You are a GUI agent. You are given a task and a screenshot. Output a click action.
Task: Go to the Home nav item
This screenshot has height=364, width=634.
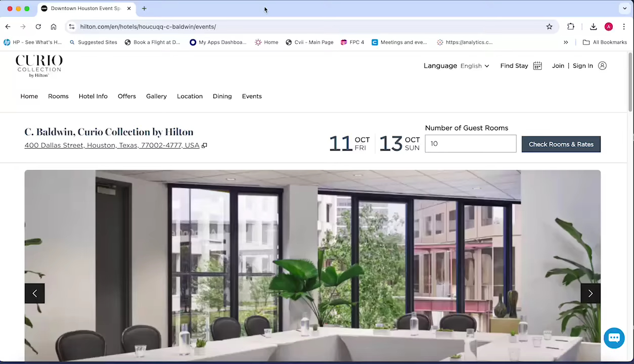pos(29,96)
